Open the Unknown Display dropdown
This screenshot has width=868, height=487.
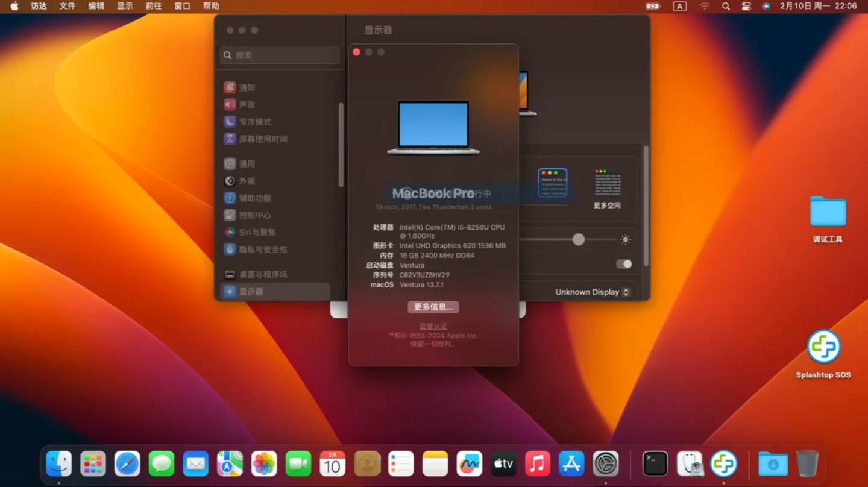click(591, 292)
